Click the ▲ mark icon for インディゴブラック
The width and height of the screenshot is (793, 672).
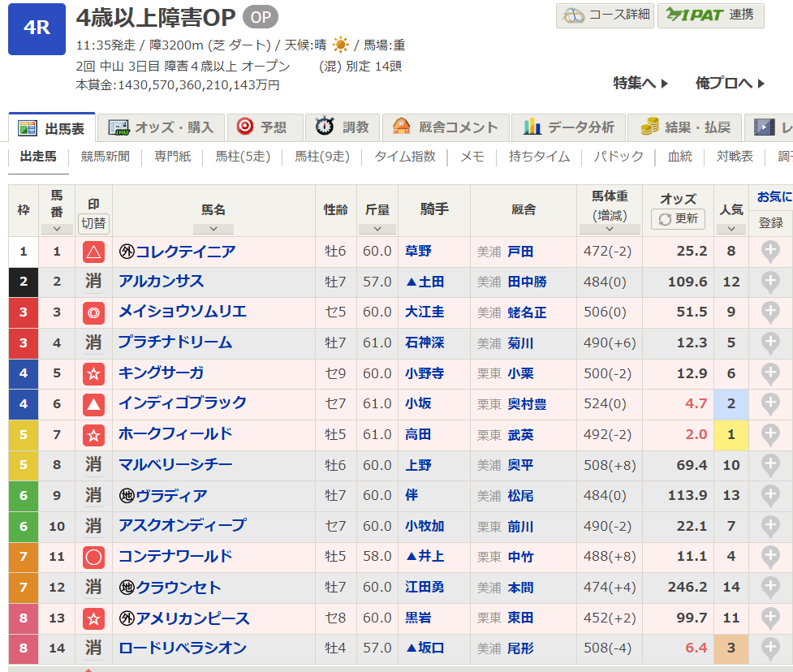pyautogui.click(x=93, y=404)
